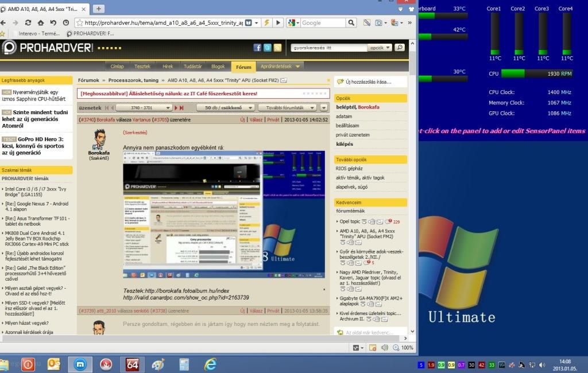Click the 100% zoom control in status bar
The width and height of the screenshot is (588, 373).
pyautogui.click(x=404, y=348)
